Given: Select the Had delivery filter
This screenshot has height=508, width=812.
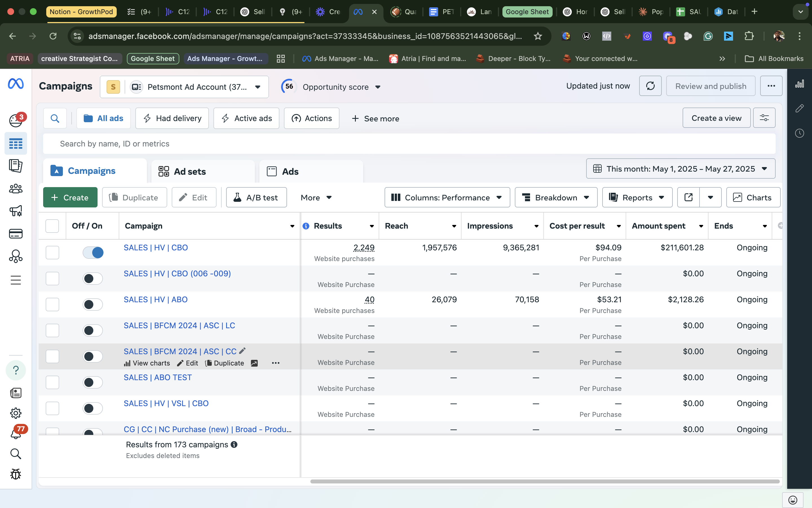Looking at the screenshot, I should coord(172,118).
